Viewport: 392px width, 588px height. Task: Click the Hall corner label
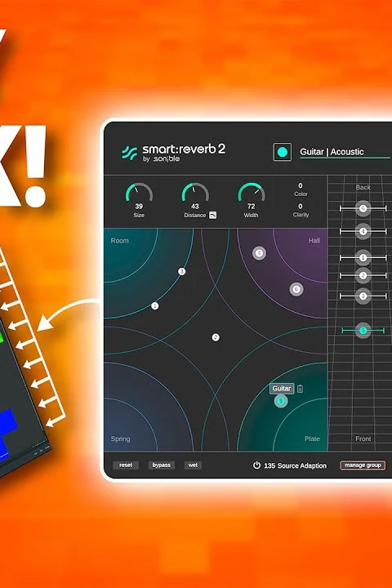[314, 241]
